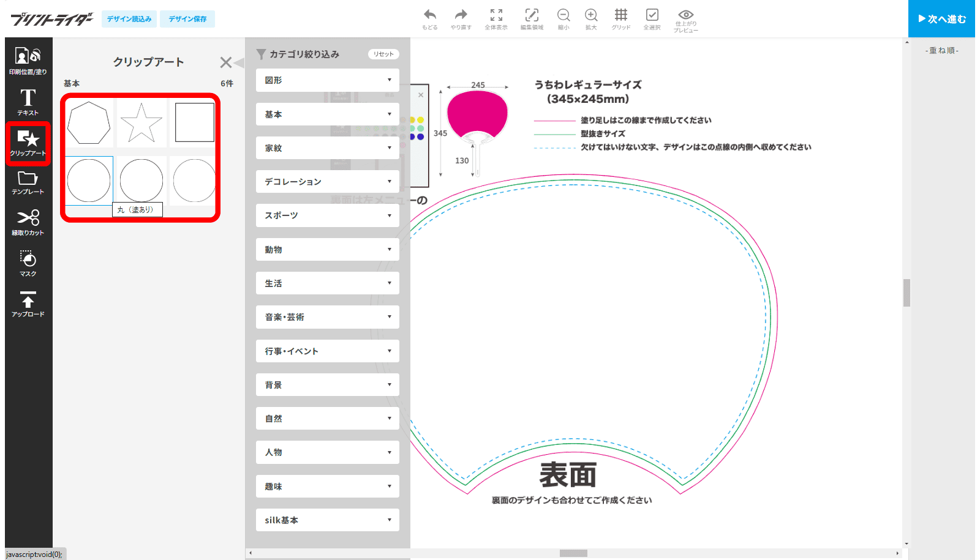
Task: Expand the 自然 category dropdown
Action: [328, 419]
